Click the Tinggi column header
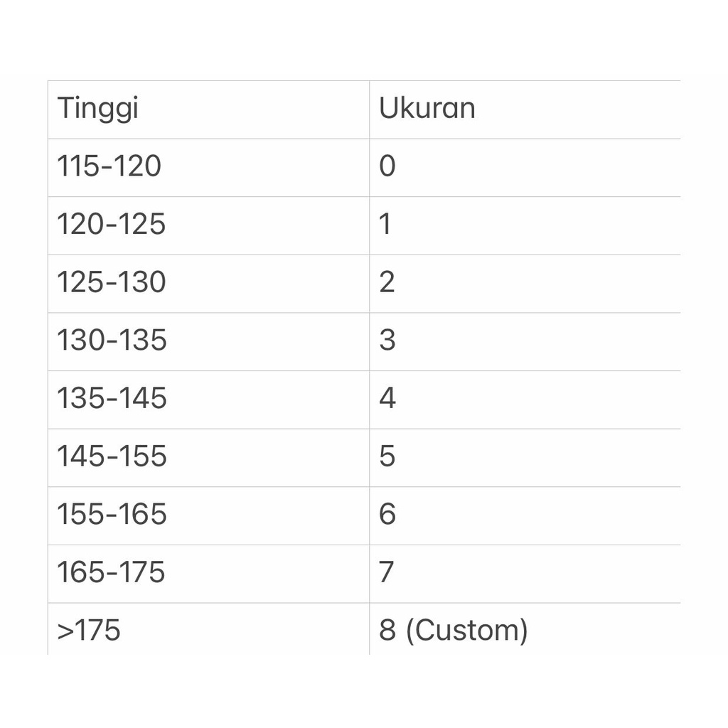 click(98, 109)
